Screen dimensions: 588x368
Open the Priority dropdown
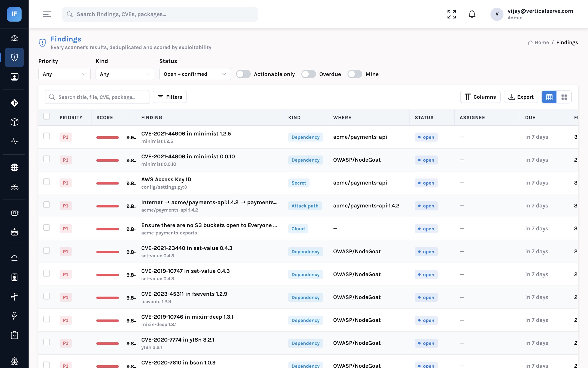pyautogui.click(x=65, y=74)
